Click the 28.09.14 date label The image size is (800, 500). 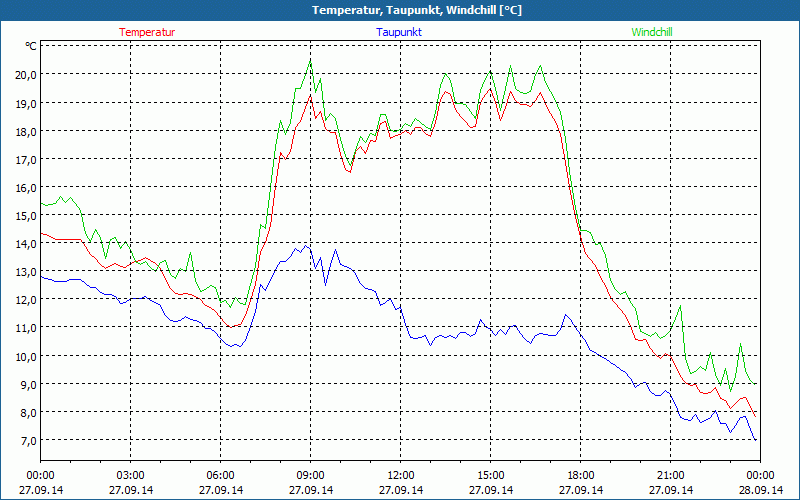point(760,490)
